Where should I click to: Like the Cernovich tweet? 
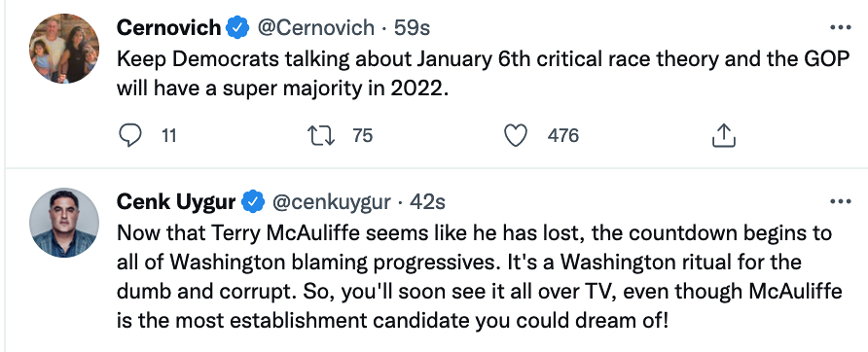pos(515,135)
